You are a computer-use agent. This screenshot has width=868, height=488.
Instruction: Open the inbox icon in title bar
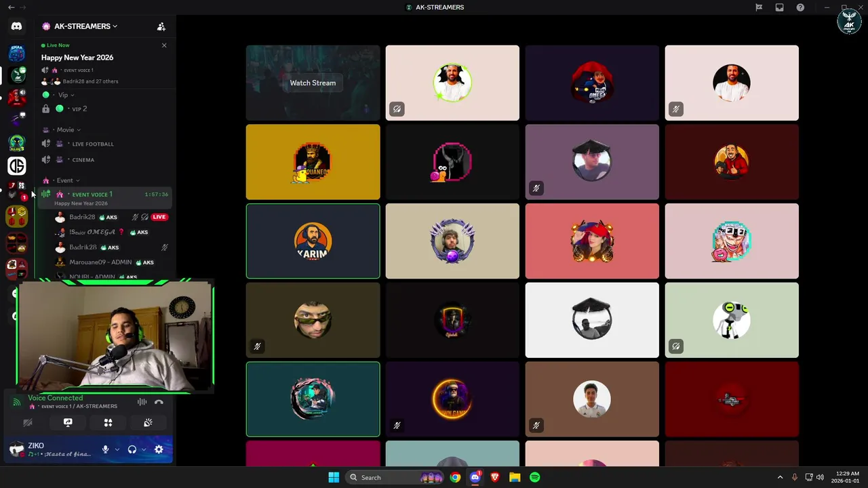780,7
